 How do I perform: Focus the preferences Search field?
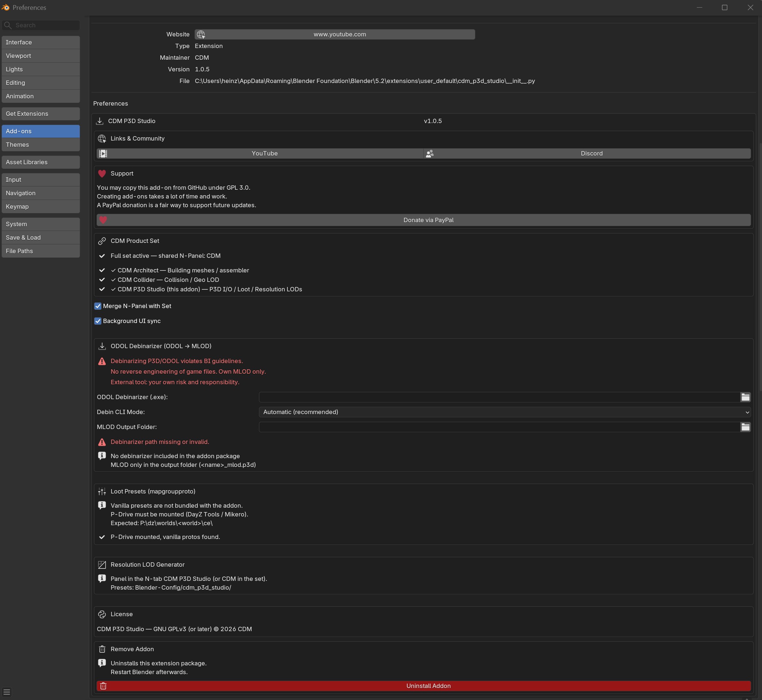click(x=40, y=25)
